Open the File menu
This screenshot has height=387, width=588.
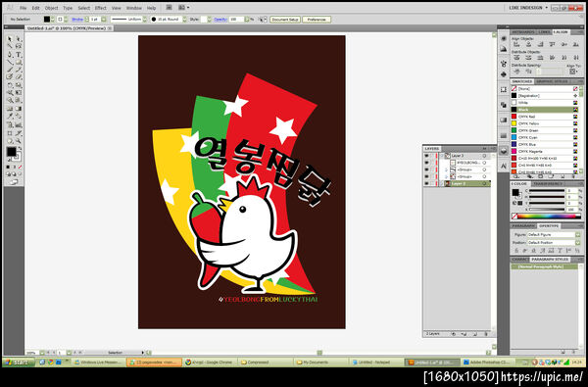[x=24, y=8]
